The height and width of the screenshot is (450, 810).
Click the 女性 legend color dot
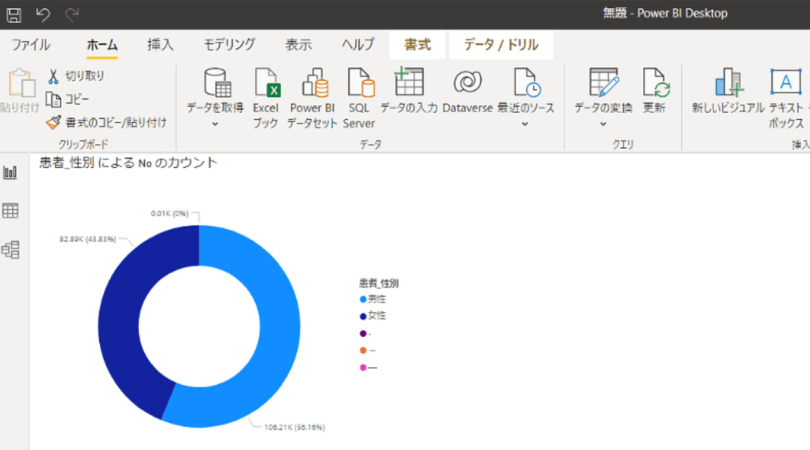click(x=363, y=316)
